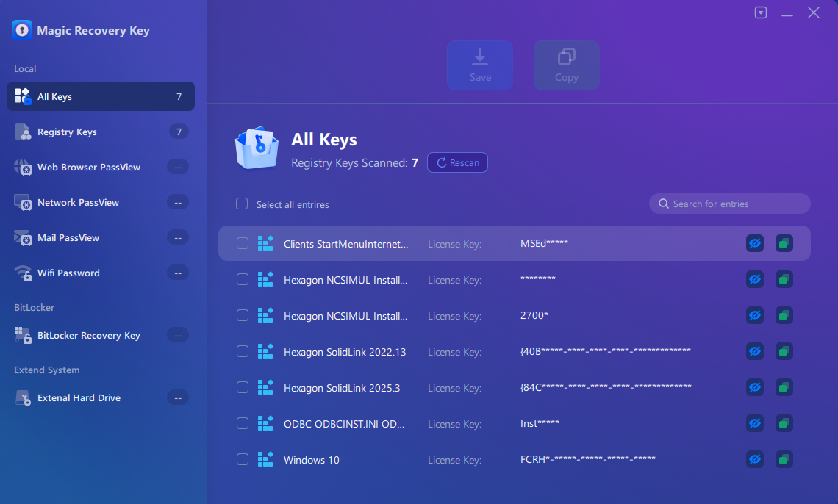This screenshot has width=838, height=504.
Task: Tick the checkbox for Windows 10
Action: coord(243,460)
